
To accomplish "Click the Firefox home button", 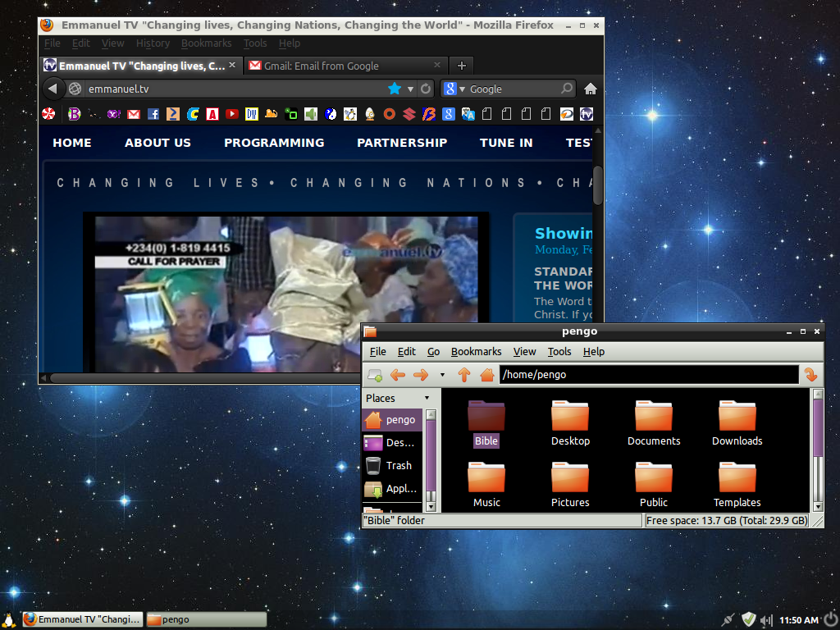I will click(591, 89).
